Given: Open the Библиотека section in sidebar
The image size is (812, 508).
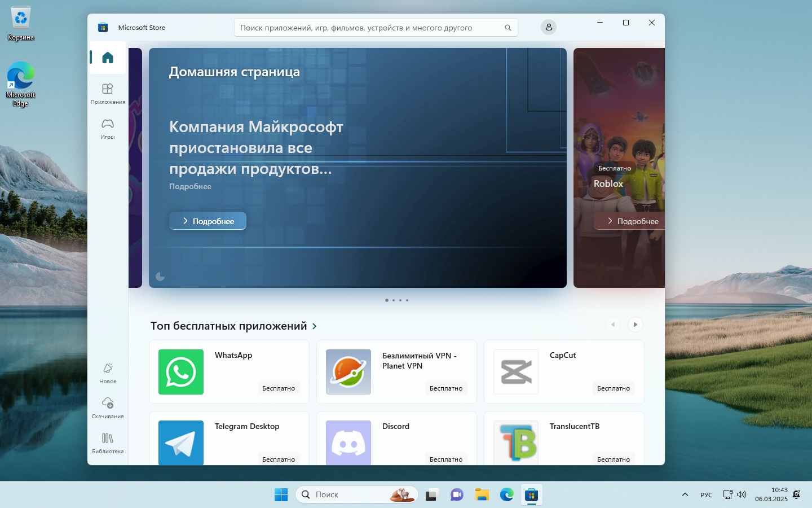Looking at the screenshot, I should [108, 443].
